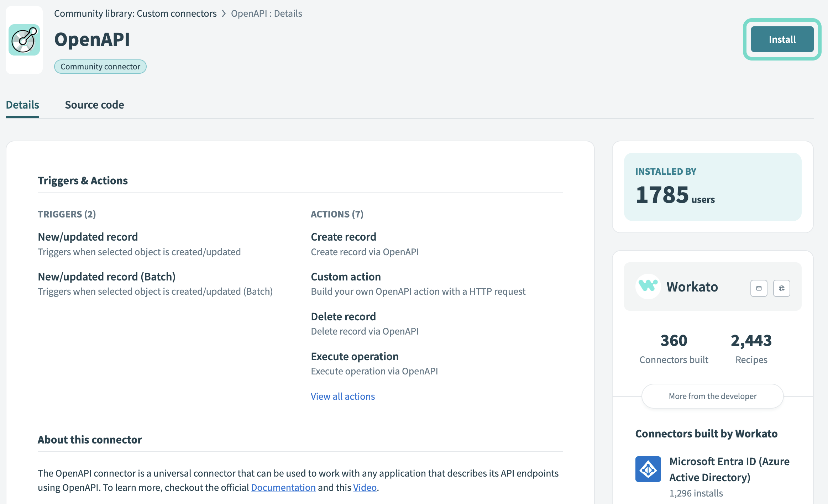Switch to the Source code tab
Image resolution: width=828 pixels, height=504 pixels.
pos(94,105)
